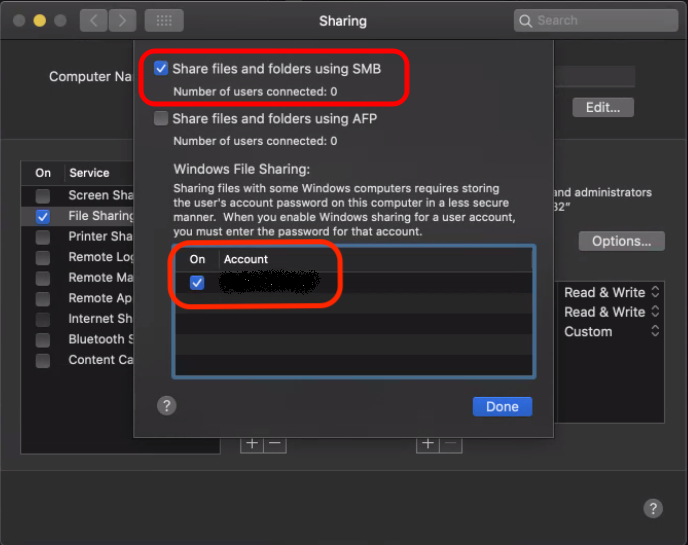Click the back navigation arrow

click(x=93, y=20)
